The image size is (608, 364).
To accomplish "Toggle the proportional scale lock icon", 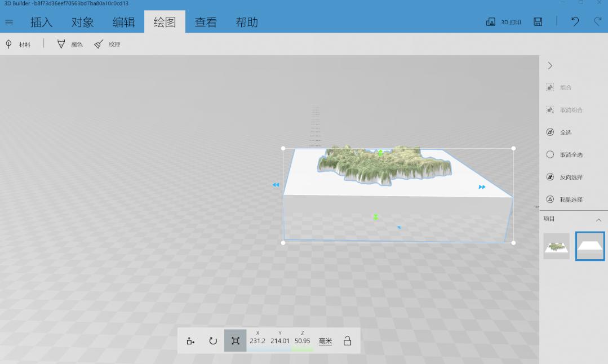I will click(348, 340).
